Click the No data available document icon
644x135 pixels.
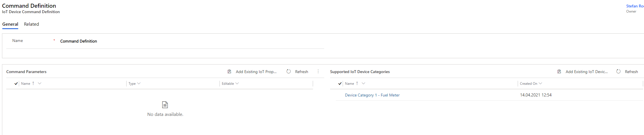tap(165, 105)
